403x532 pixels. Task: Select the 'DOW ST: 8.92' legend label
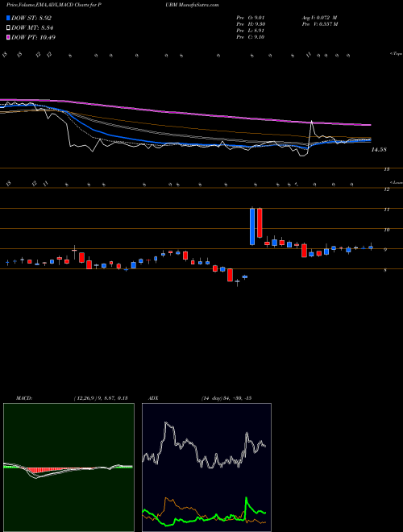tap(31, 18)
